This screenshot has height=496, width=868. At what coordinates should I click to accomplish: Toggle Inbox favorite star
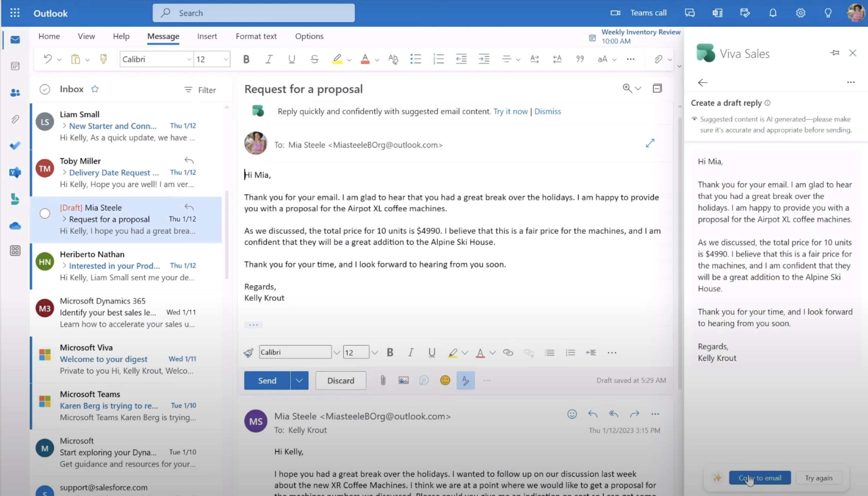coord(95,89)
